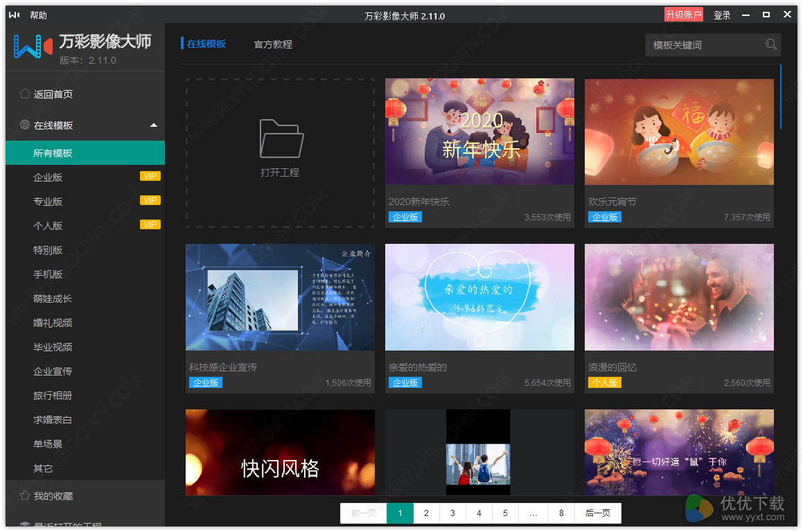The width and height of the screenshot is (803, 532).
Task: Click the app logo in the title bar
Action: (15, 15)
